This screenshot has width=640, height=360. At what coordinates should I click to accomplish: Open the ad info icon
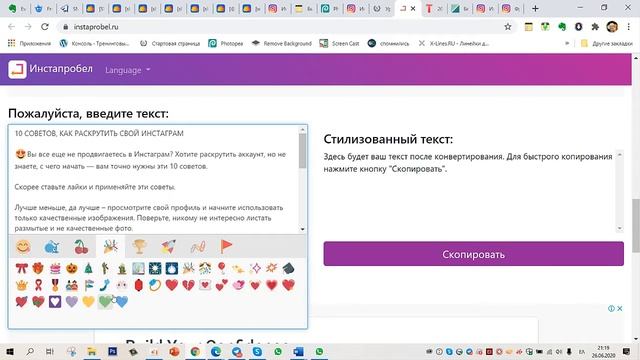[x=611, y=309]
